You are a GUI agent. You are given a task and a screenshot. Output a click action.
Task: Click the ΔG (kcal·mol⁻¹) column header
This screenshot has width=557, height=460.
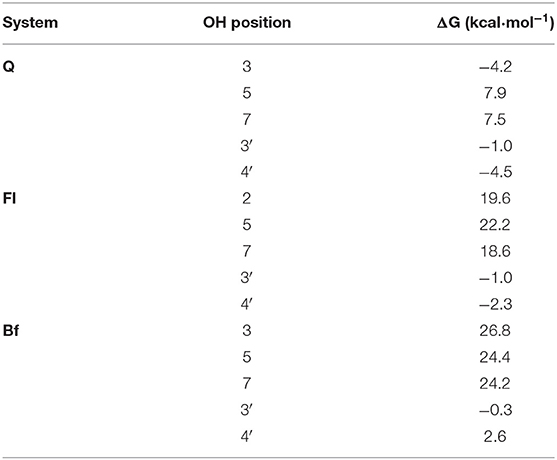(x=496, y=23)
